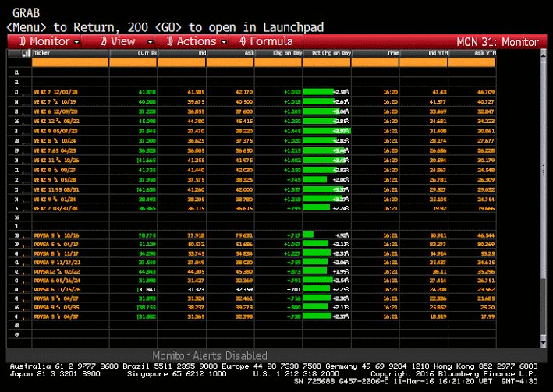Click the vertical scrollbar thumb
Image resolution: width=553 pixels, height=392 pixels.
point(543,169)
